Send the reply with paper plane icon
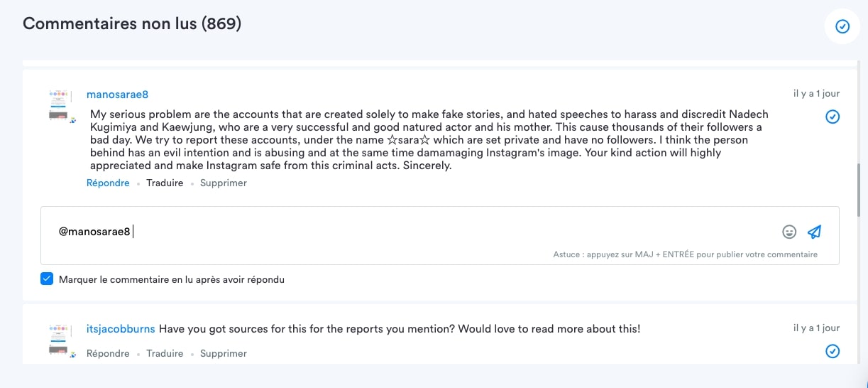 pyautogui.click(x=814, y=232)
